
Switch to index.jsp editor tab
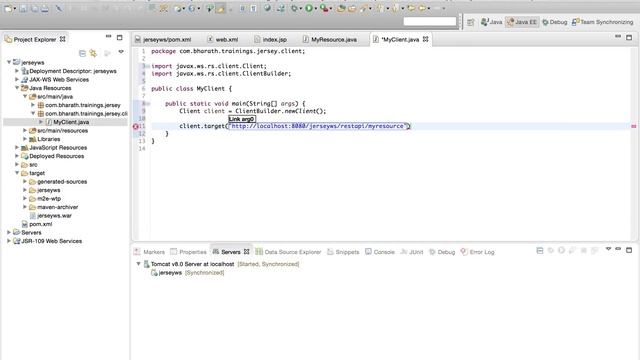pyautogui.click(x=271, y=40)
